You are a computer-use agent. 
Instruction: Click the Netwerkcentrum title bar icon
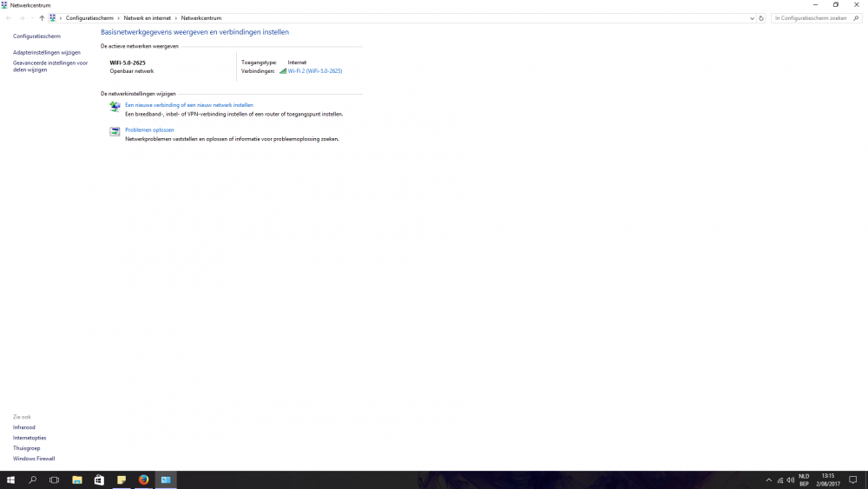click(4, 5)
